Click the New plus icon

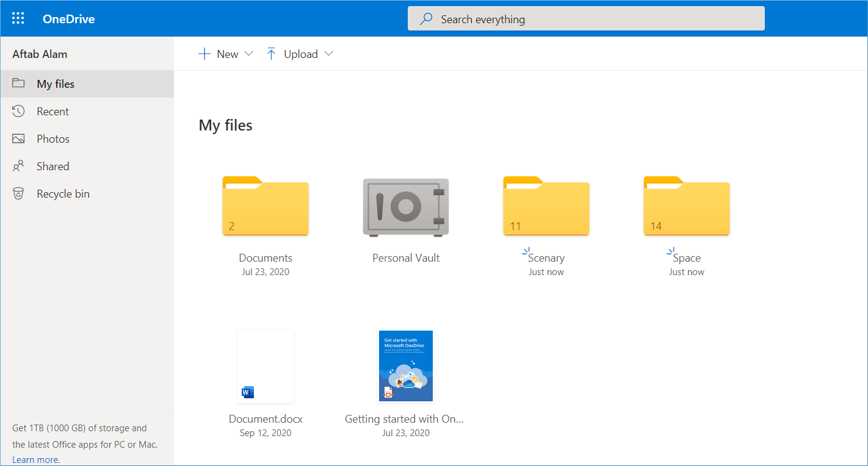(x=204, y=54)
